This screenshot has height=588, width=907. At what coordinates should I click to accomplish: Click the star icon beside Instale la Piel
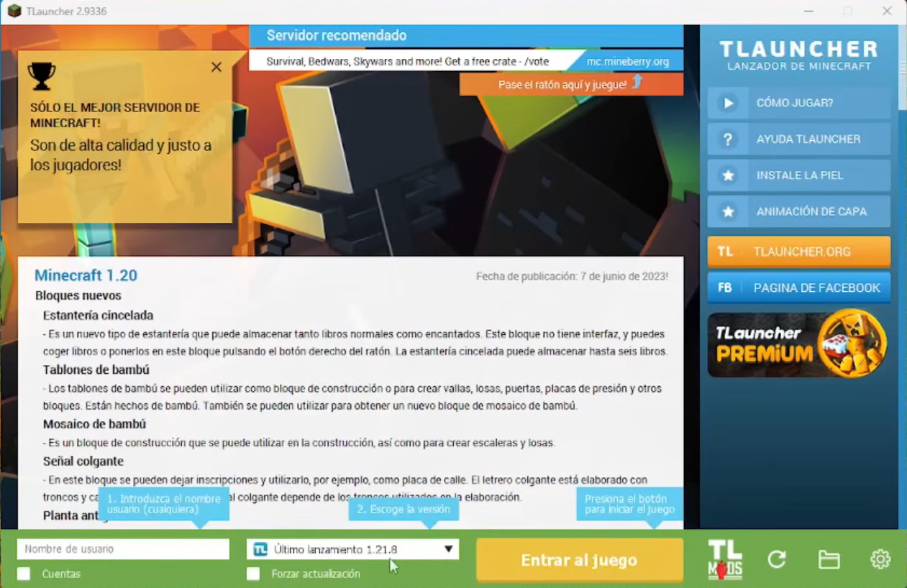(x=728, y=175)
